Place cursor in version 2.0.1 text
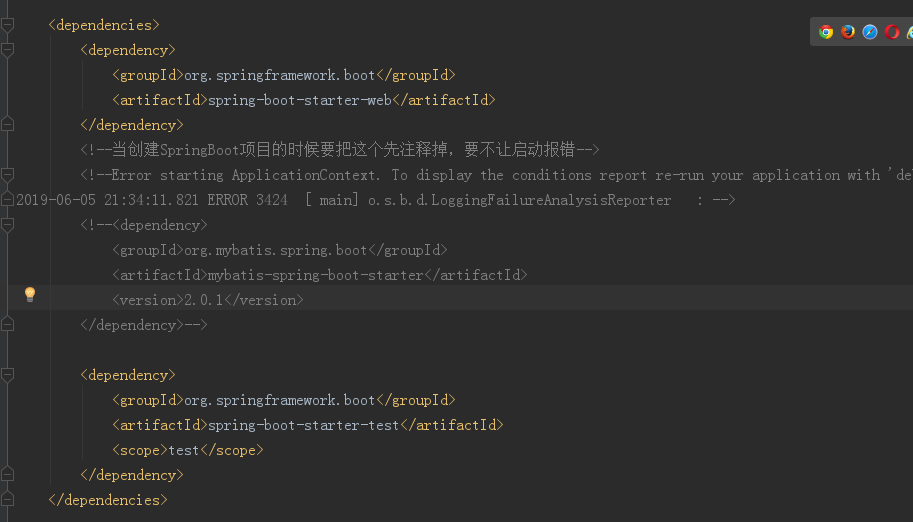The height and width of the screenshot is (522, 913). click(x=204, y=300)
